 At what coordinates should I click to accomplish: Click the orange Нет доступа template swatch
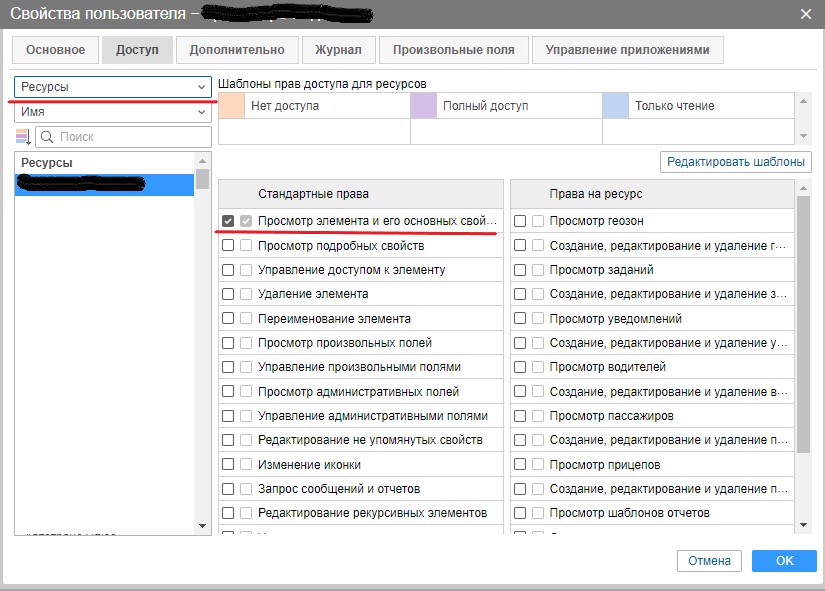pyautogui.click(x=231, y=105)
